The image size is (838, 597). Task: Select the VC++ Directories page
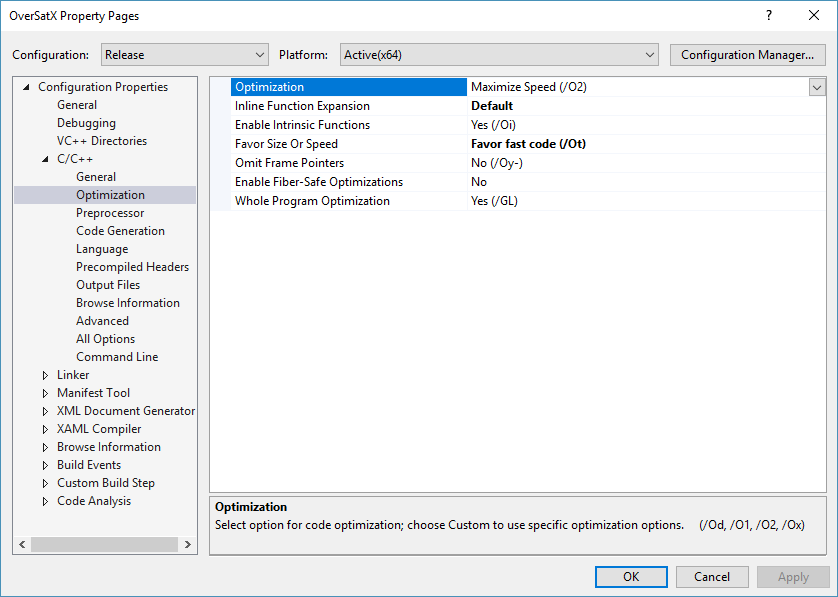pyautogui.click(x=102, y=141)
